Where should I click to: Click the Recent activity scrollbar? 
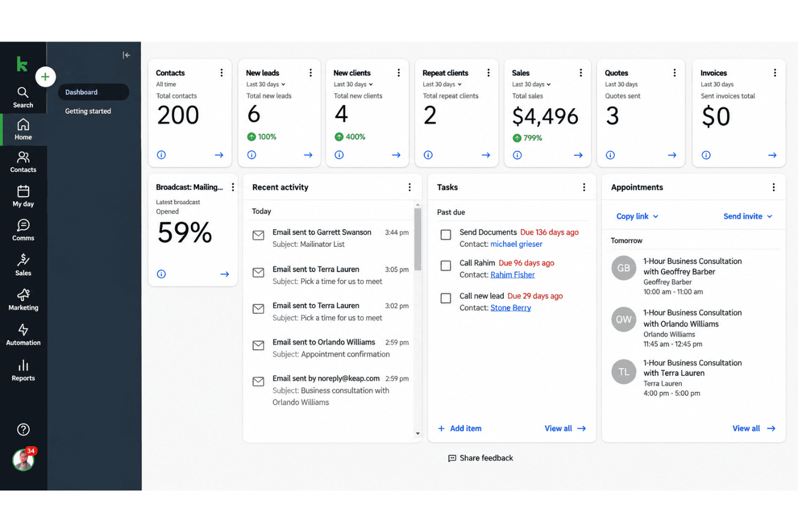click(x=417, y=239)
